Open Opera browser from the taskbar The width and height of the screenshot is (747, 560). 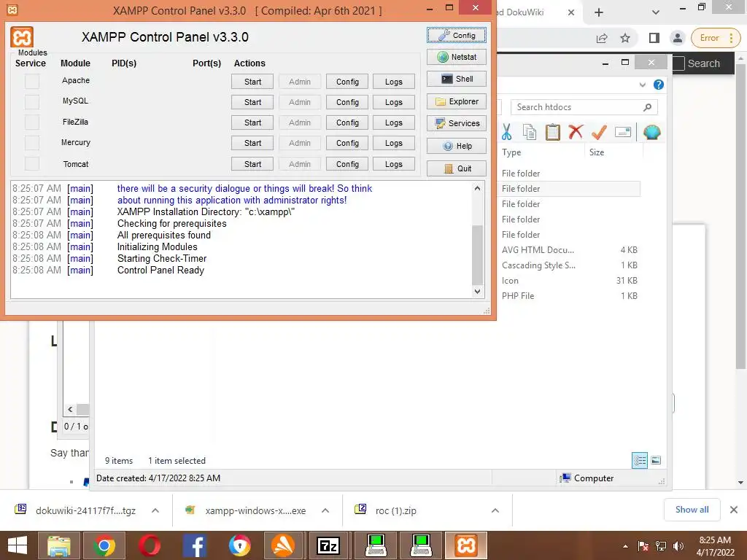pyautogui.click(x=149, y=545)
